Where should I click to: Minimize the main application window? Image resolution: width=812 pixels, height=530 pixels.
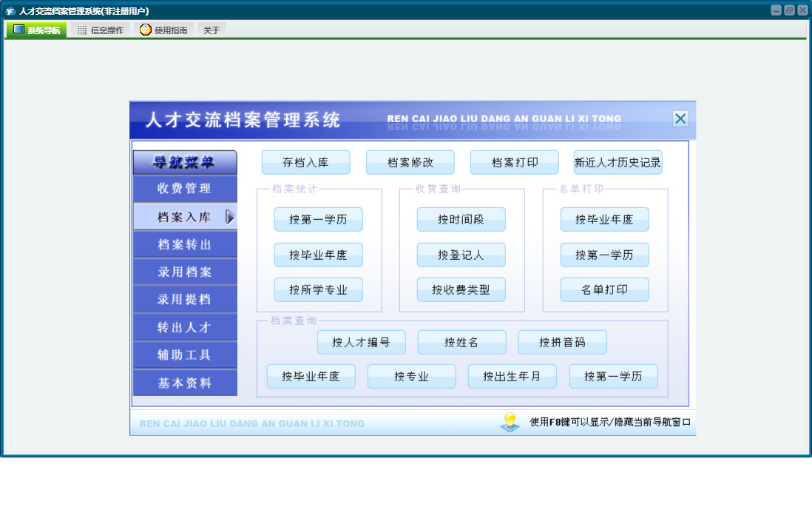click(776, 10)
